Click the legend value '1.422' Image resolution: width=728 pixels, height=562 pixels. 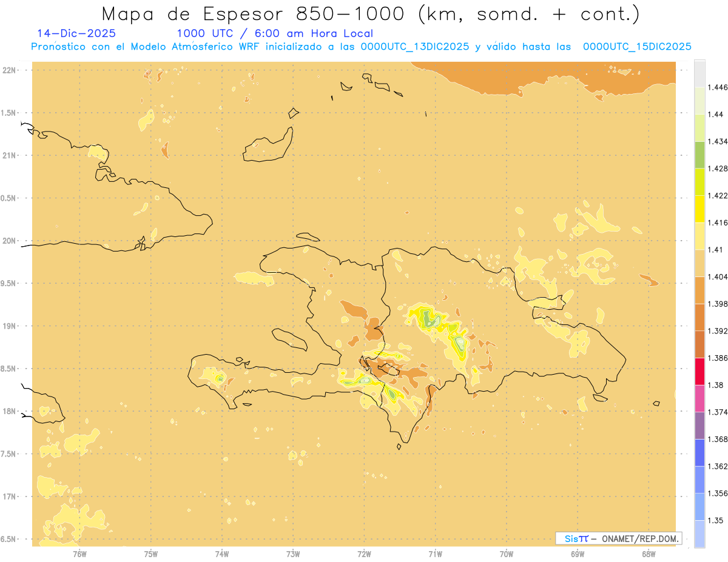pos(719,195)
